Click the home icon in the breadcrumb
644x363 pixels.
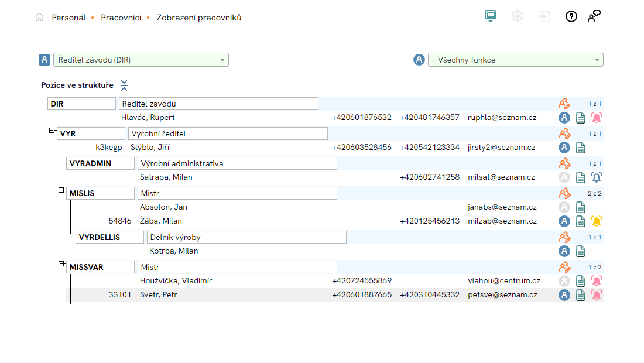click(x=39, y=18)
